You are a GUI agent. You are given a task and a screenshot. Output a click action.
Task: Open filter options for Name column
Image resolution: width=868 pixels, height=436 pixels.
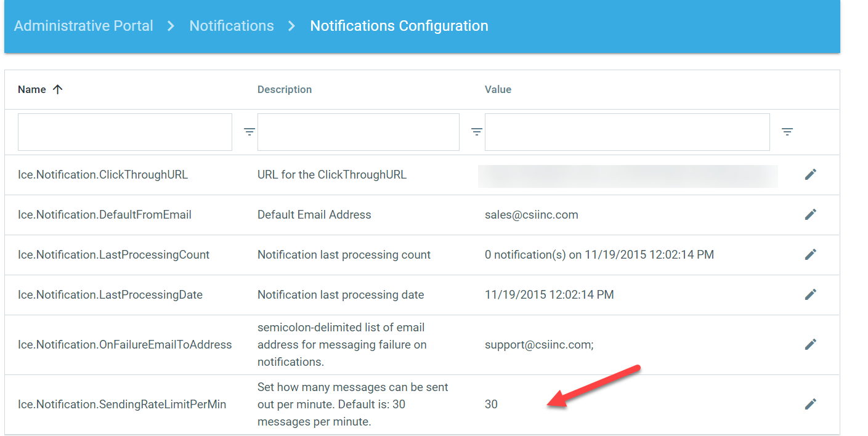pyautogui.click(x=249, y=132)
